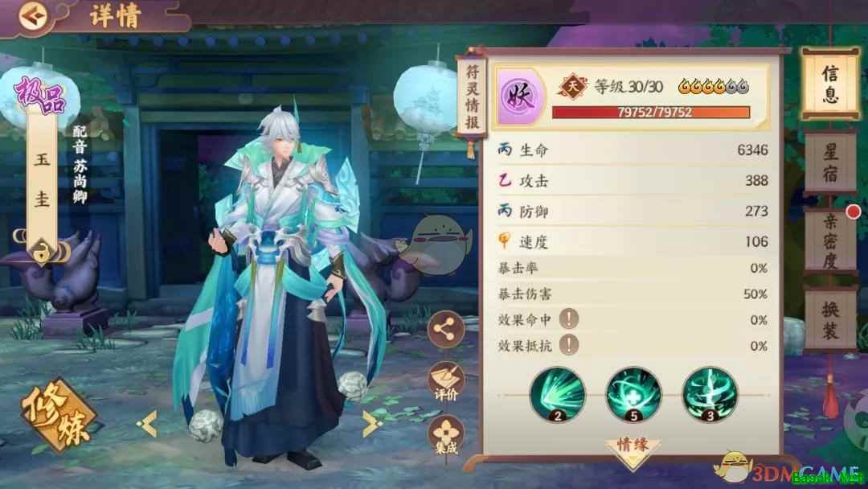Switch to the previous character with left arrow
The image size is (868, 489).
coord(147,425)
